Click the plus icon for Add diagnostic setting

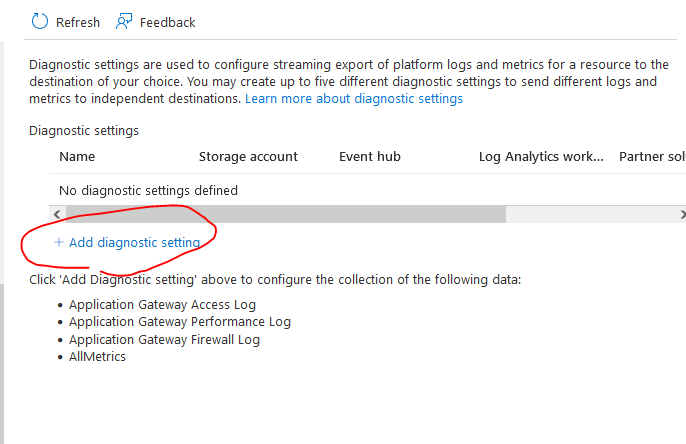(x=59, y=242)
